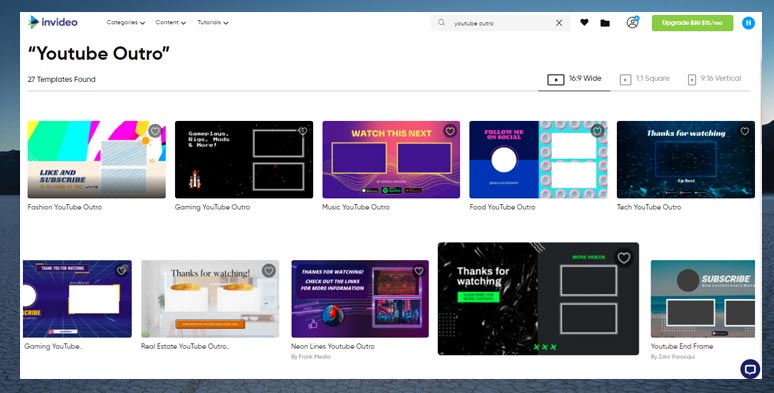The height and width of the screenshot is (393, 774).
Task: Open the Gaming YouTube Outro rocket thumbnail
Action: [244, 159]
